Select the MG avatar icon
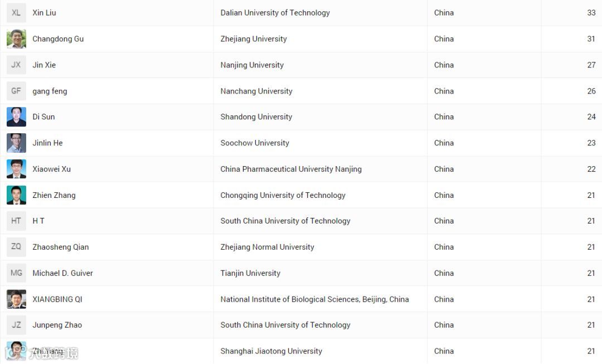602x364 pixels. (16, 273)
